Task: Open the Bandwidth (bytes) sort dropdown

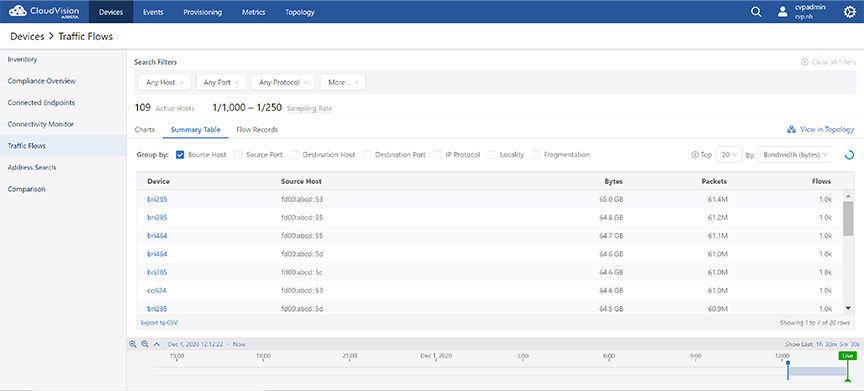Action: [x=795, y=155]
